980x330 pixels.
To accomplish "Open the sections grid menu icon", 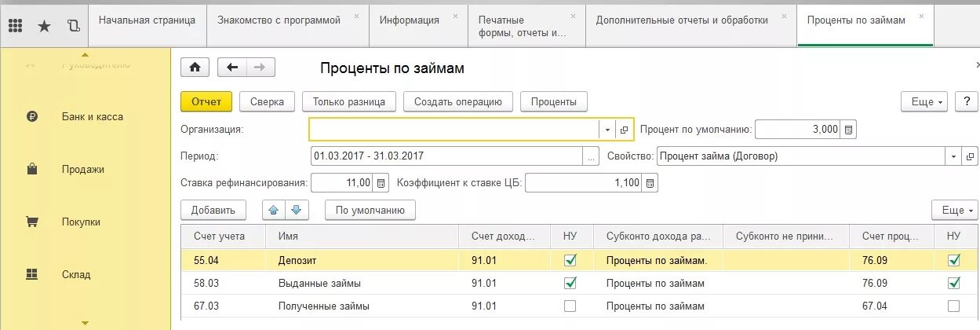I will (15, 26).
